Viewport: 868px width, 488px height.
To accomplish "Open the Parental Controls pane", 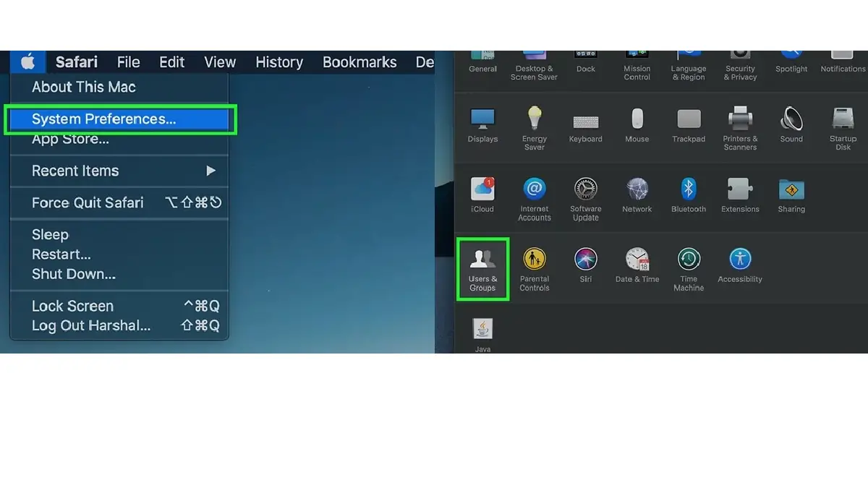I will [x=535, y=268].
